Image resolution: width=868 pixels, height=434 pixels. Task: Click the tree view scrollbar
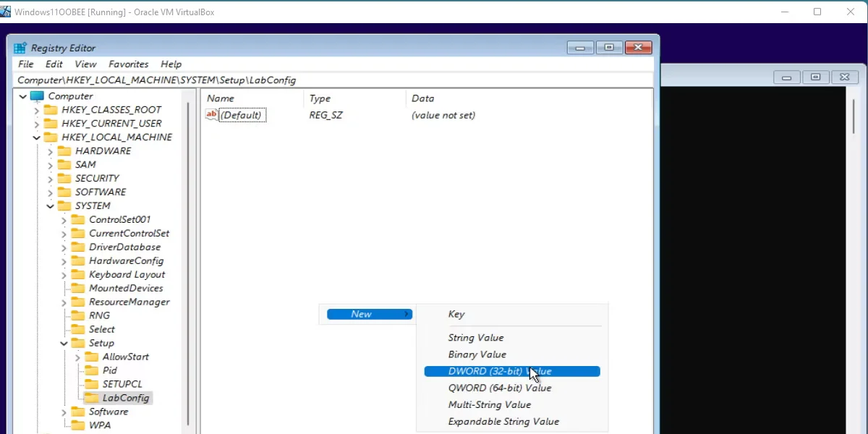point(190,253)
